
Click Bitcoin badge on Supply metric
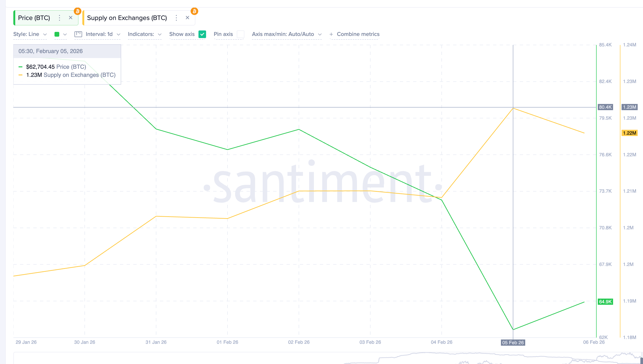(194, 11)
